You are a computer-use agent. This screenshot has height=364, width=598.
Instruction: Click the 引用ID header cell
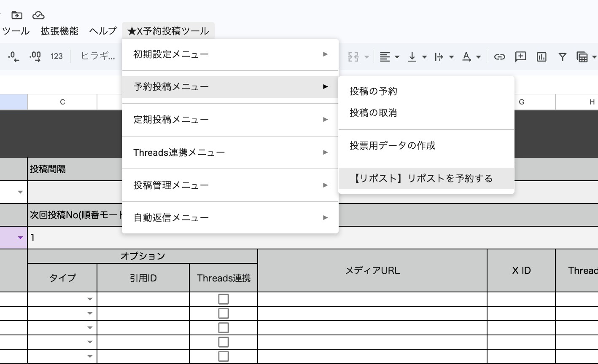pos(143,278)
